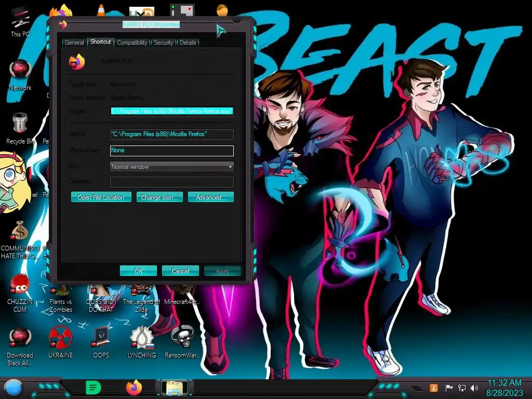
Task: Open the Network desktop icon
Action: pos(20,75)
